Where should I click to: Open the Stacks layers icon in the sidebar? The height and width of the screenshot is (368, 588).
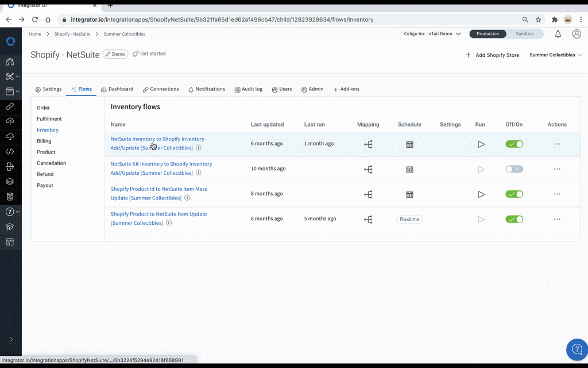pyautogui.click(x=10, y=182)
